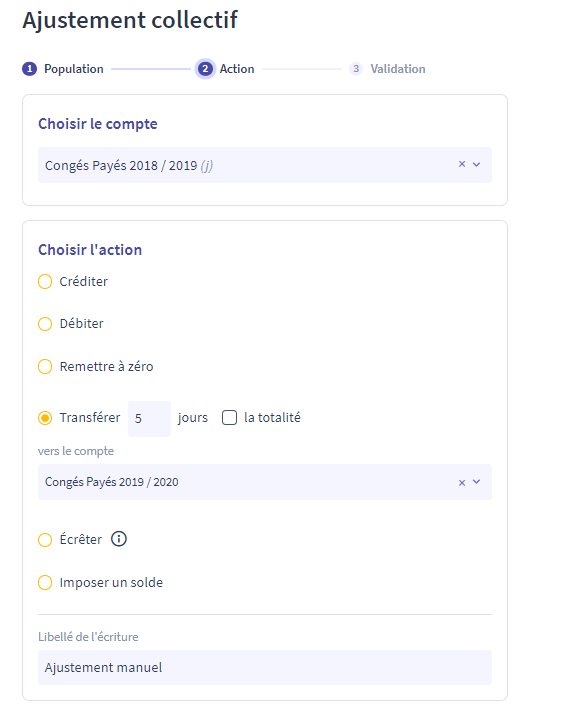This screenshot has height=709, width=561.
Task: Click the Validation step label
Action: [398, 69]
